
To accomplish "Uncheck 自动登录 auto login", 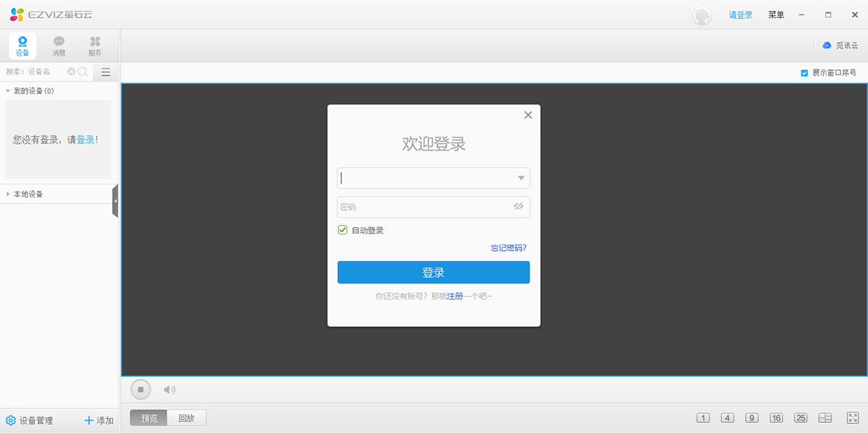I will (343, 230).
